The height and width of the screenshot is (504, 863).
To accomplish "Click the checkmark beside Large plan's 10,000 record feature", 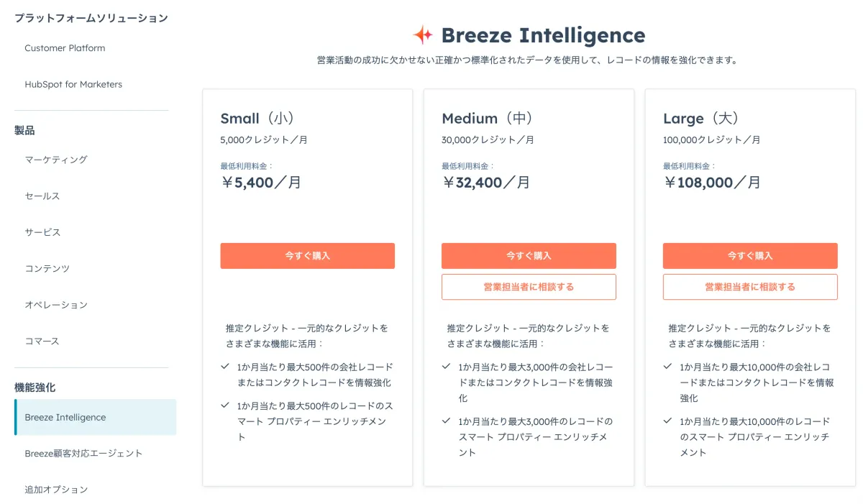I will pyautogui.click(x=665, y=367).
